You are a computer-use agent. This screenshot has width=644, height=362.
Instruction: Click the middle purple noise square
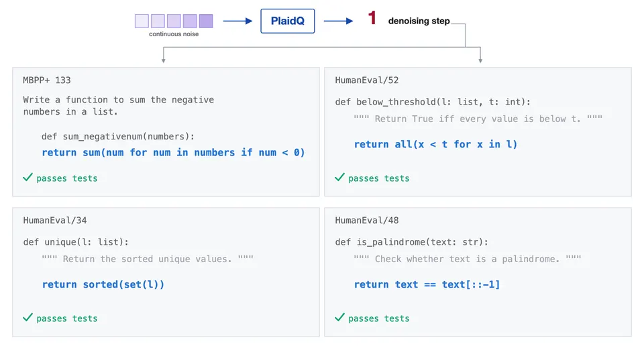point(174,21)
